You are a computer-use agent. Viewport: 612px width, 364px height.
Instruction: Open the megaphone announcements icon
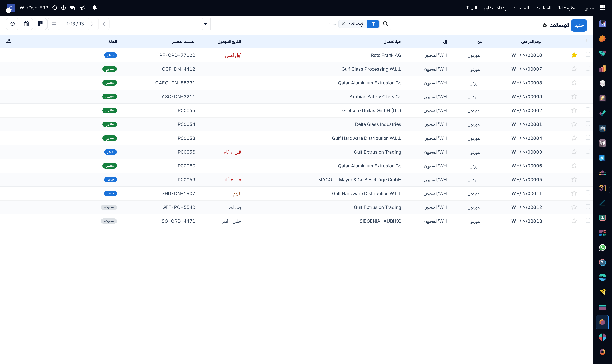[x=83, y=8]
